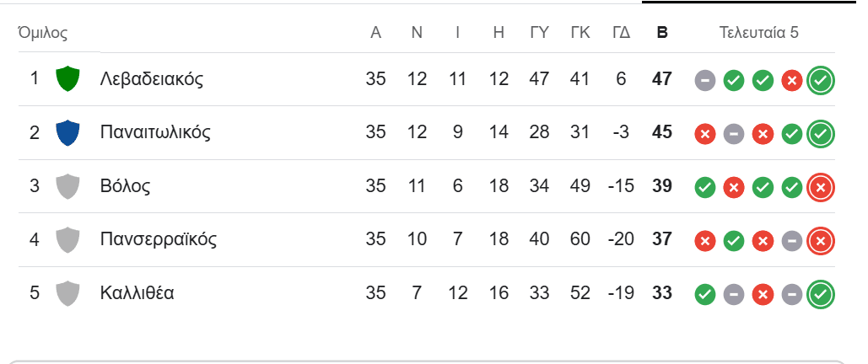The height and width of the screenshot is (364, 868).
Task: Select the Βόλος team name
Action: (x=125, y=186)
